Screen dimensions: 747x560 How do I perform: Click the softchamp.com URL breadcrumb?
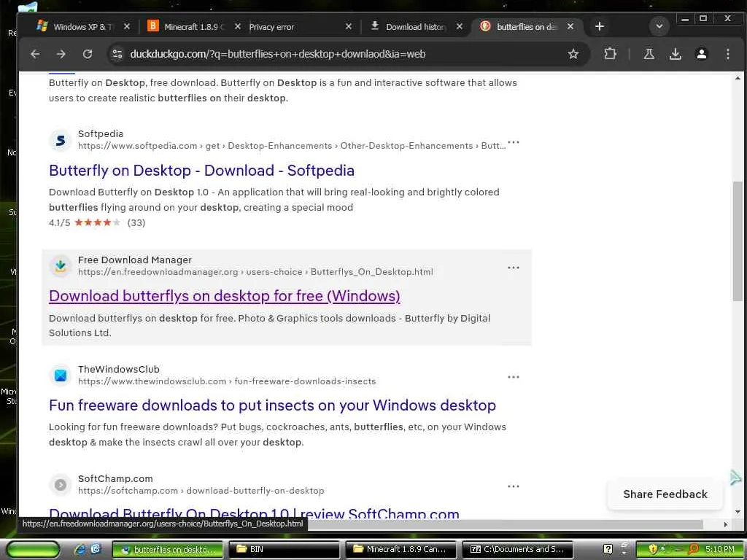(x=201, y=491)
